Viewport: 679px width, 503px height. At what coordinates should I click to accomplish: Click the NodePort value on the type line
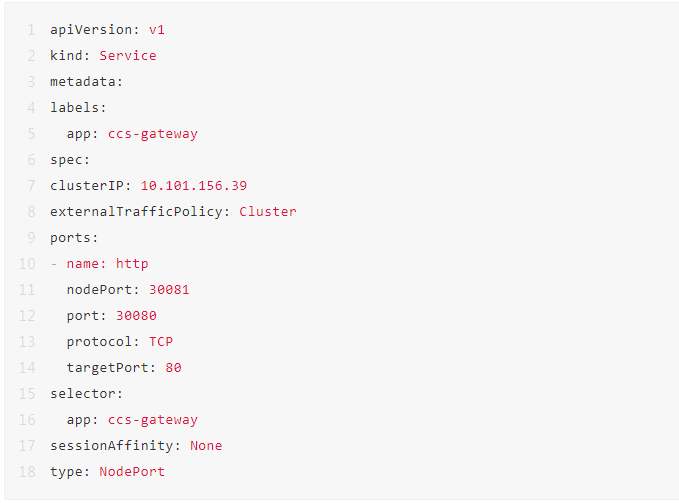[132, 472]
